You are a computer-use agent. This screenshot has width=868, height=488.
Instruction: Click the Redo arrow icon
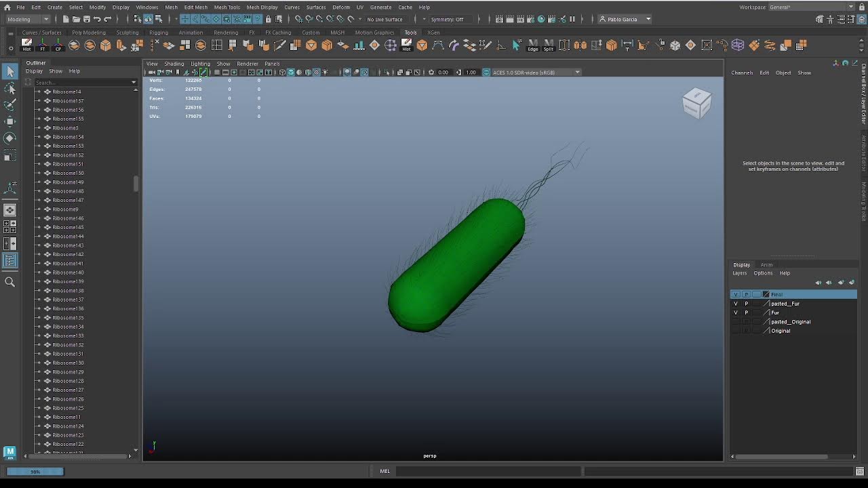(108, 19)
